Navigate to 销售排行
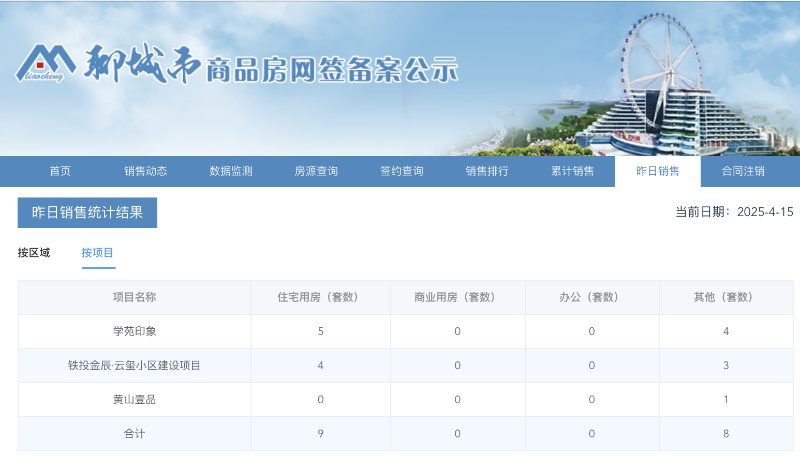This screenshot has width=800, height=457. point(487,171)
